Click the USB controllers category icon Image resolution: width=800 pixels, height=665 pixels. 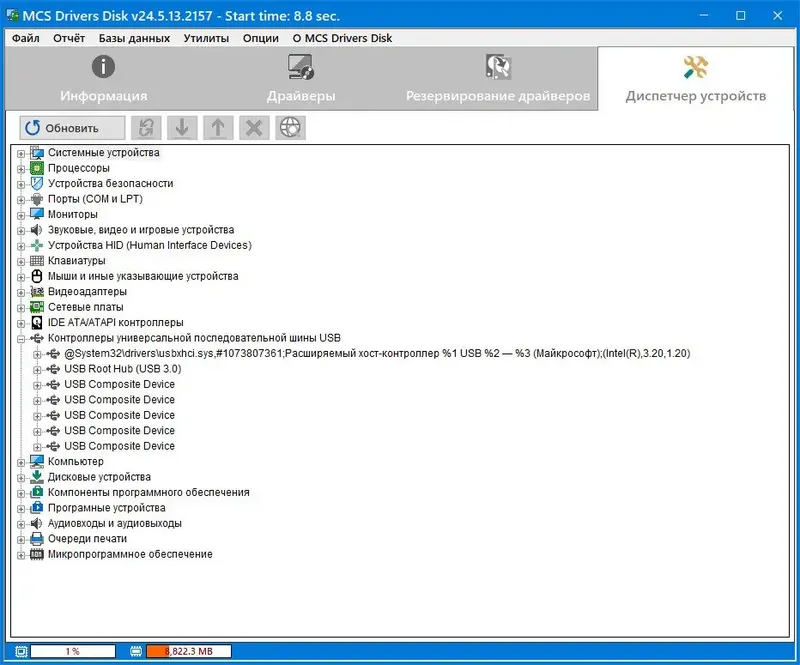click(x=37, y=338)
